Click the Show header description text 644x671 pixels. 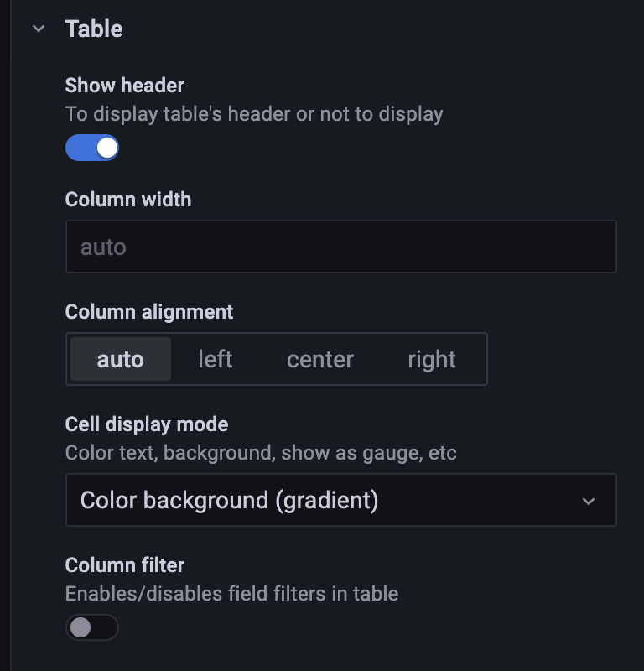tap(254, 114)
